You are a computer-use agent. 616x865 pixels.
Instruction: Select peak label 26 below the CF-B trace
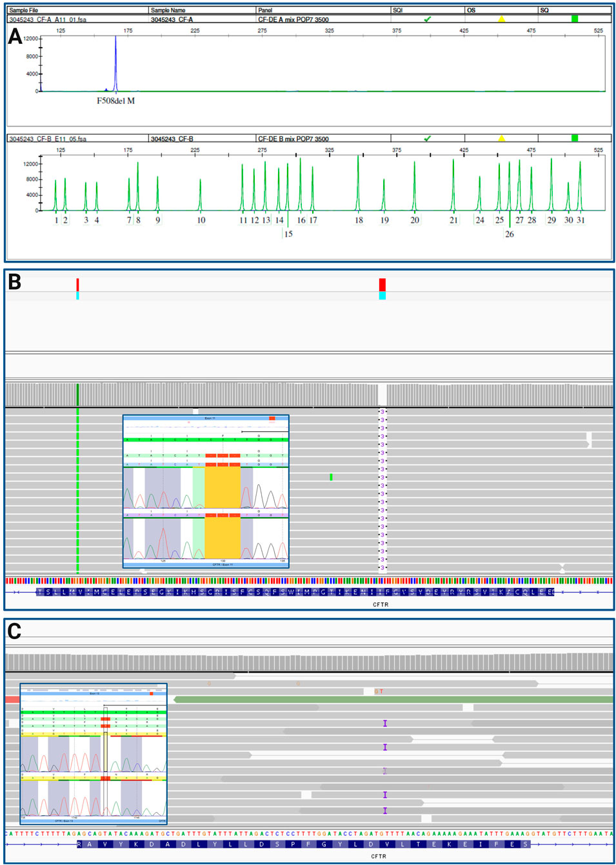(510, 234)
